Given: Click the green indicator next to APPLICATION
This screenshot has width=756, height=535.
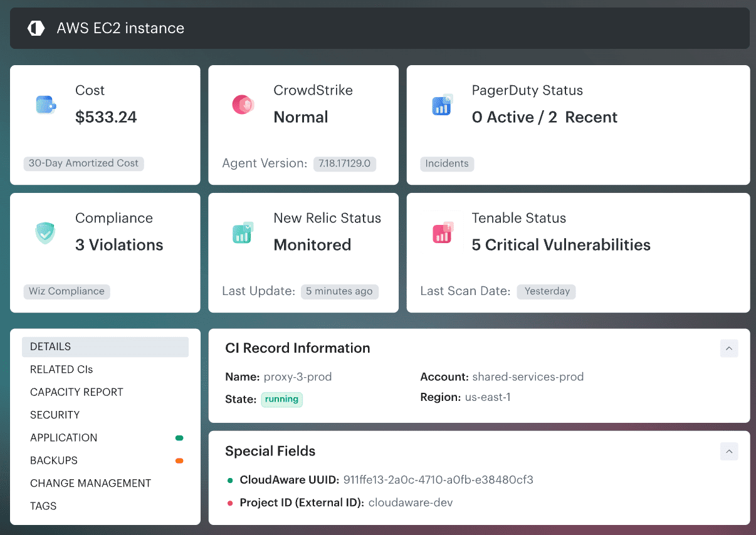Looking at the screenshot, I should click(x=179, y=438).
